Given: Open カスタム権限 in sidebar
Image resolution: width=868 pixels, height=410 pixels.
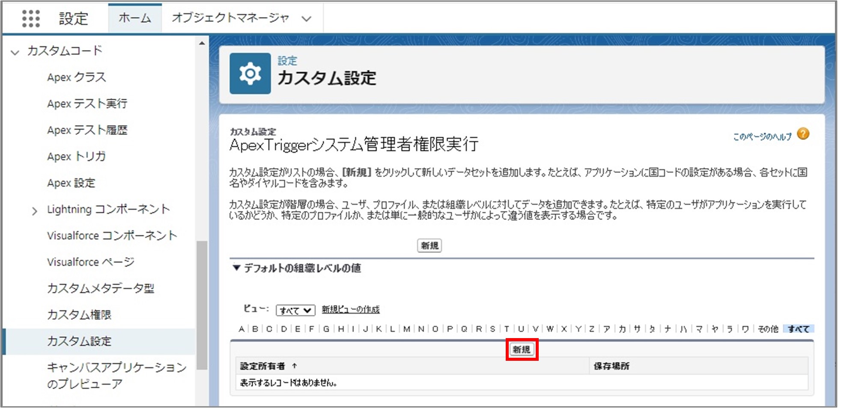Looking at the screenshot, I should pos(79,315).
